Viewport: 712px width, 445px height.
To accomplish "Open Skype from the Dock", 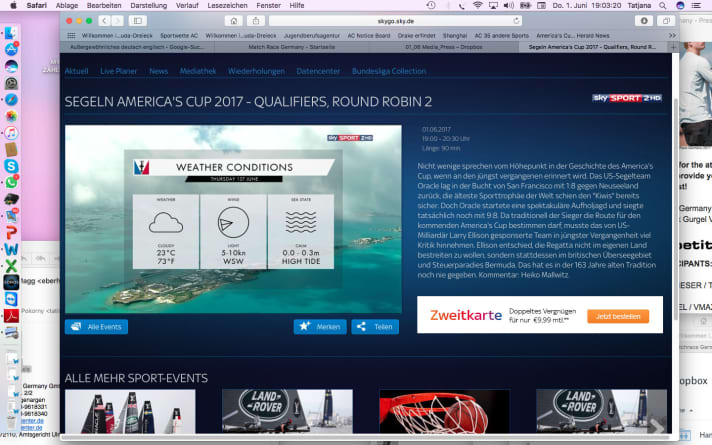I will (11, 166).
